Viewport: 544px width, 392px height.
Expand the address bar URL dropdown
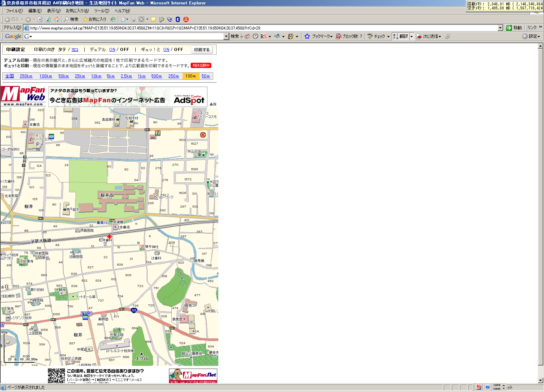coord(500,28)
